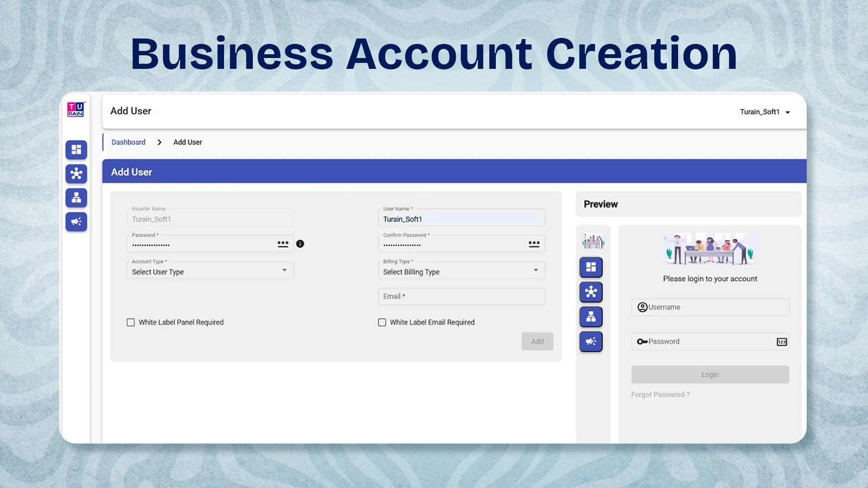Check White Label Email Required
Screen dimensions: 868x488
[382, 322]
